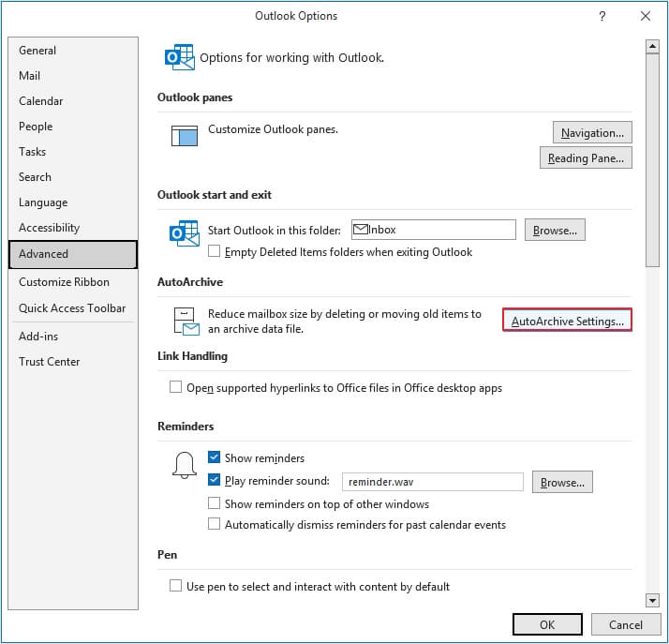The image size is (669, 644).
Task: Open the Search options category
Action: [x=73, y=177]
